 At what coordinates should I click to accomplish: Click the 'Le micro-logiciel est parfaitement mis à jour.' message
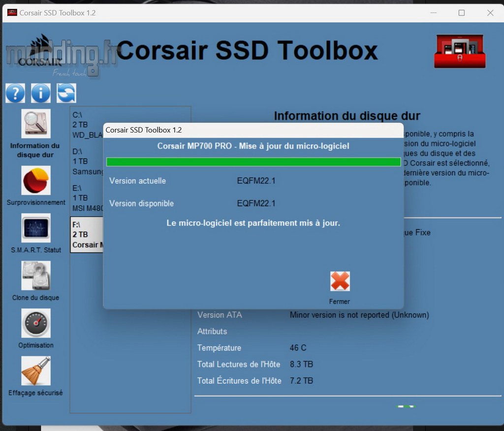(253, 223)
